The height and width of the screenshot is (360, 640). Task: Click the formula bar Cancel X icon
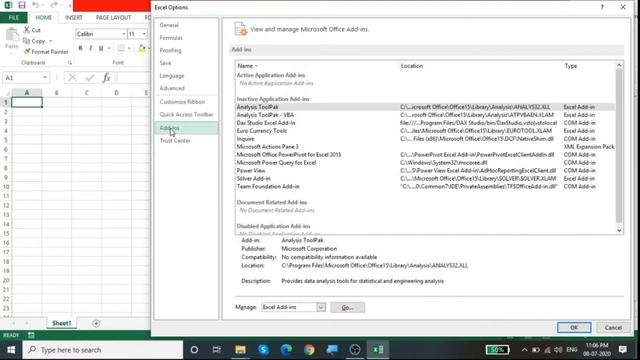[72, 78]
